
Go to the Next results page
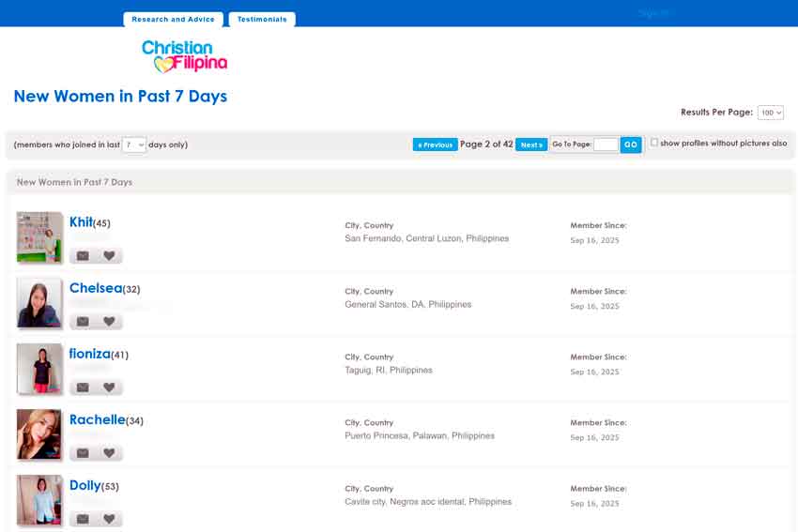tap(531, 144)
